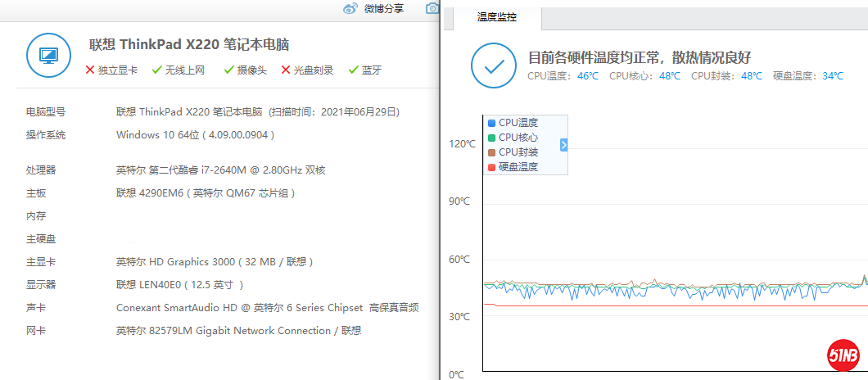Image resolution: width=868 pixels, height=380 pixels.
Task: Click the 处理器 i7-2640M details row
Action: [220, 170]
